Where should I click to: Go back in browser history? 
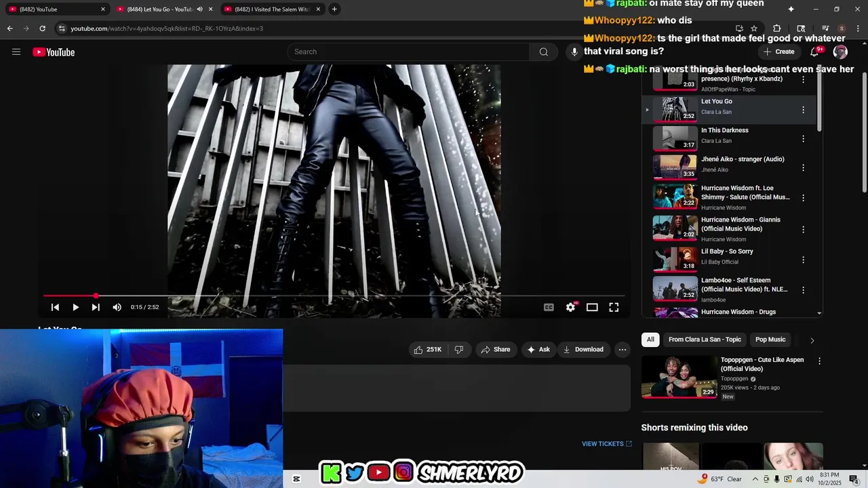(9, 28)
